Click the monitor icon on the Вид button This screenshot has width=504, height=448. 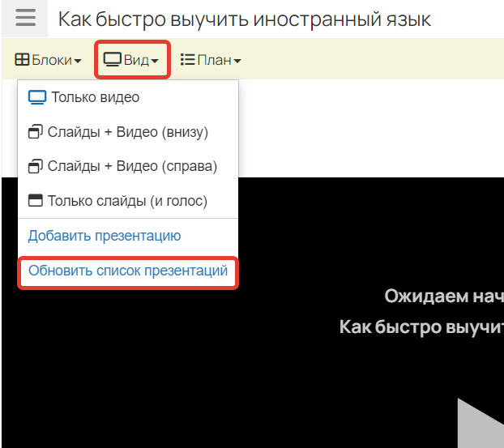[113, 60]
